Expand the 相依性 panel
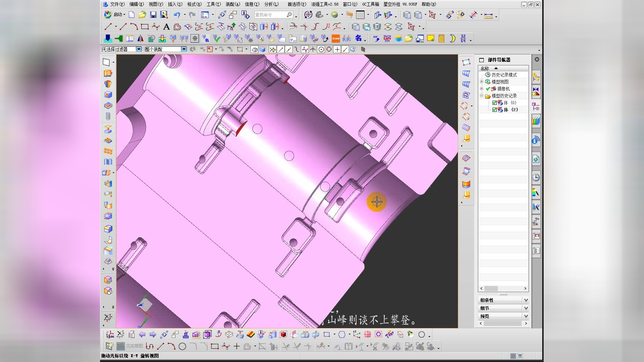Screen dimensions: 644x362 (x=503, y=300)
